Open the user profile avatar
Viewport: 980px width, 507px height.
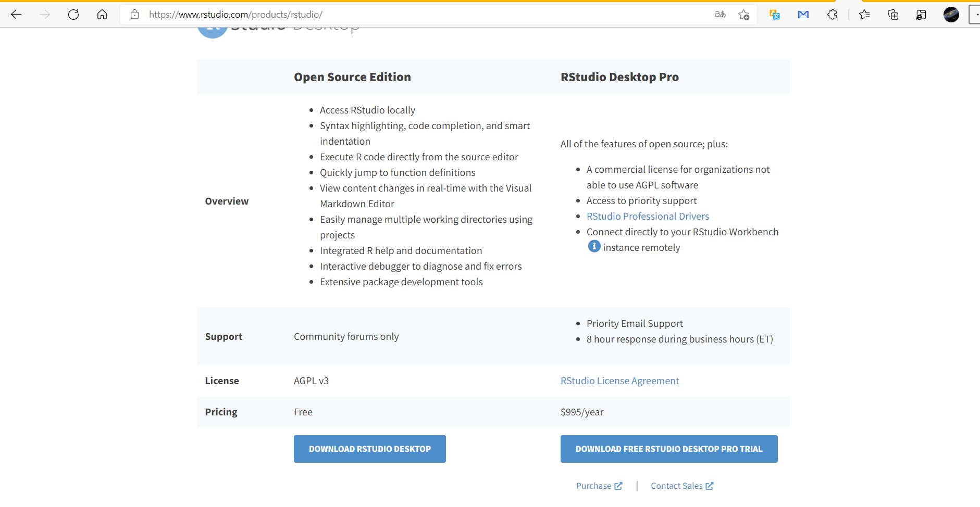point(951,15)
